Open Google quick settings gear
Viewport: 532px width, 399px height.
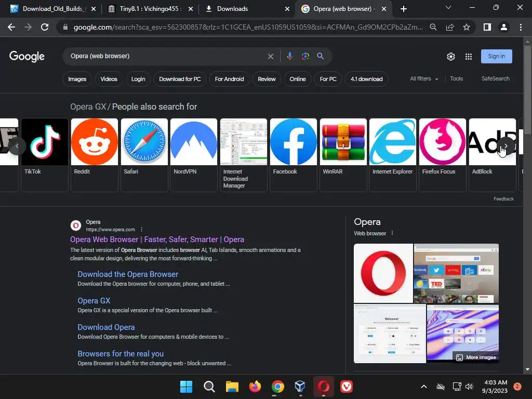(x=450, y=57)
